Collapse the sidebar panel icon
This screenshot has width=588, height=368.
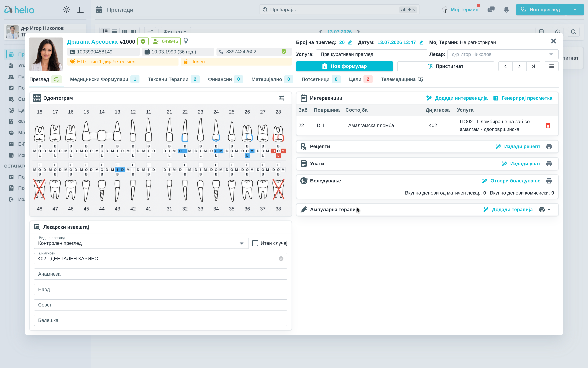coord(80,10)
